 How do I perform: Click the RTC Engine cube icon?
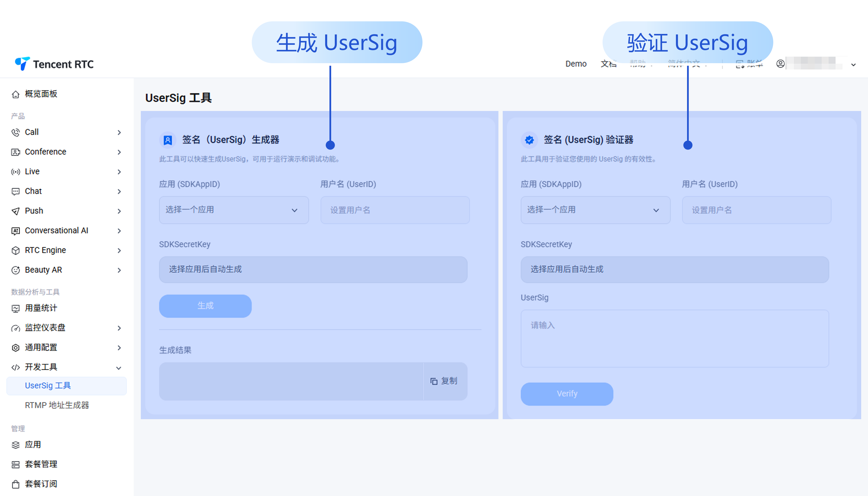[16, 250]
